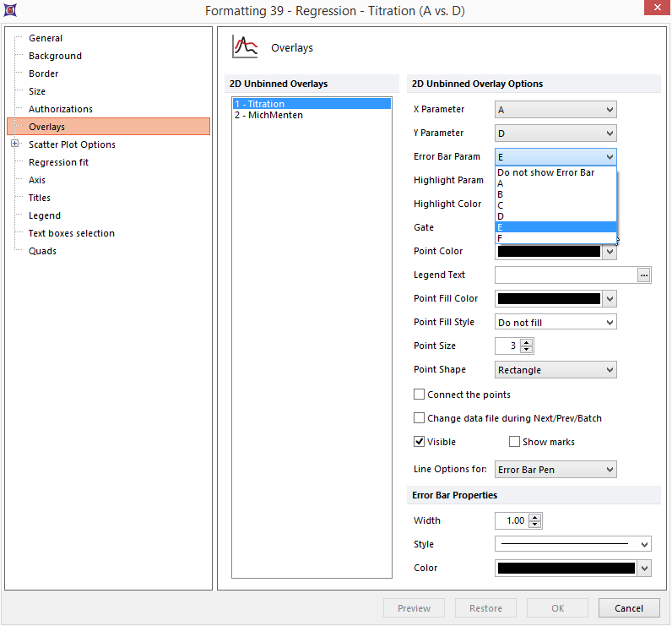Screen dimensions: 672x626
Task: Click the Legend Text input field
Action: click(x=565, y=275)
